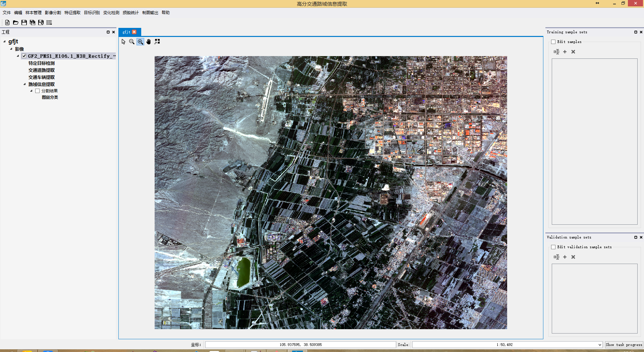The height and width of the screenshot is (352, 644).
Task: Open the 影像分割 menu
Action: (53, 13)
